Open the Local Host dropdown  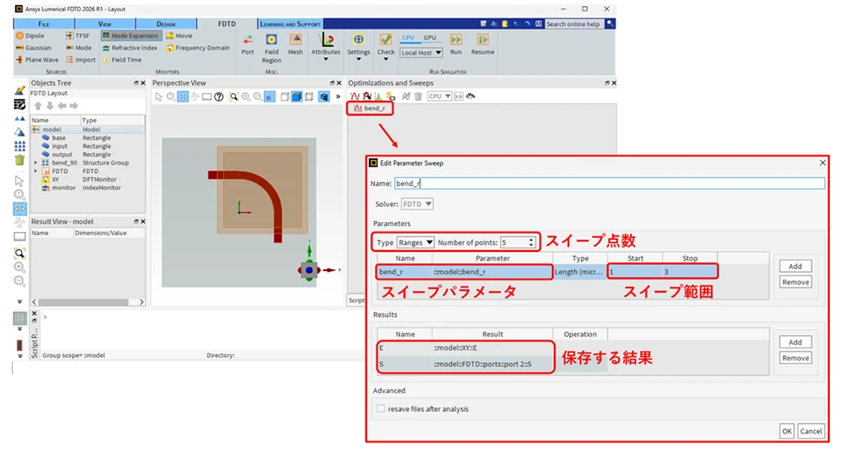[421, 53]
